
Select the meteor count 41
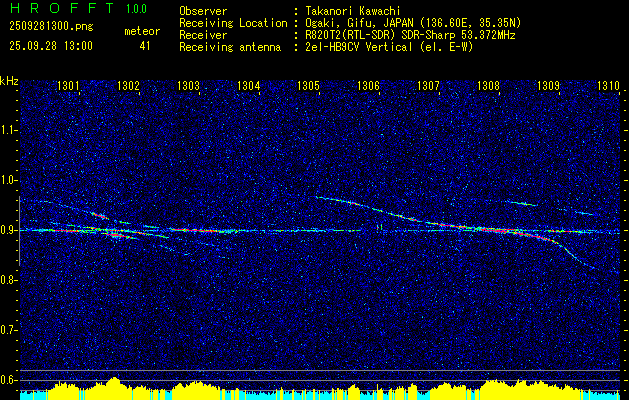coord(145,46)
